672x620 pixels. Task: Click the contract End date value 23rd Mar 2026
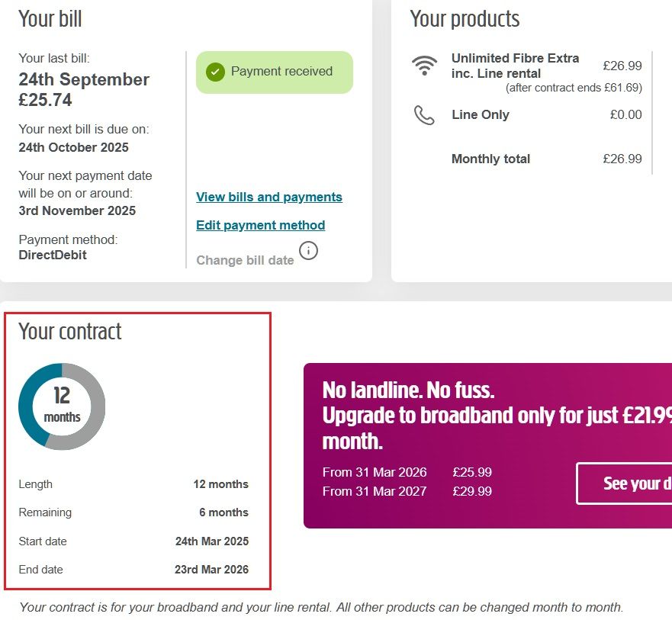point(211,570)
